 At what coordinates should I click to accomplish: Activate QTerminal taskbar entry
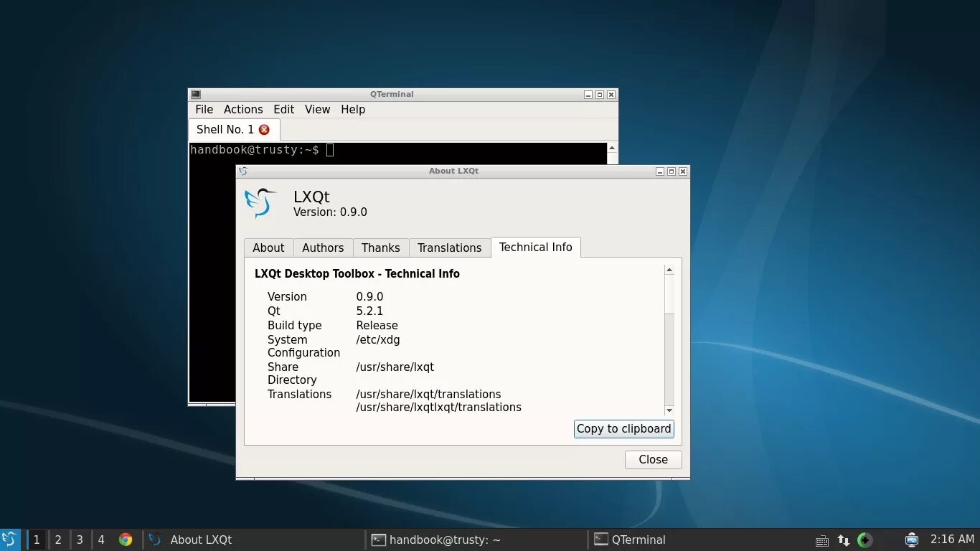pyautogui.click(x=699, y=540)
